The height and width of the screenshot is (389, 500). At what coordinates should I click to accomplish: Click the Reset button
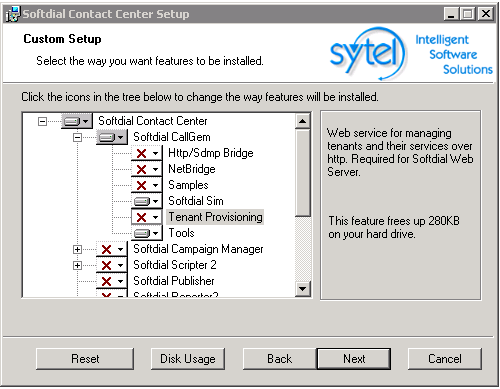click(x=85, y=359)
